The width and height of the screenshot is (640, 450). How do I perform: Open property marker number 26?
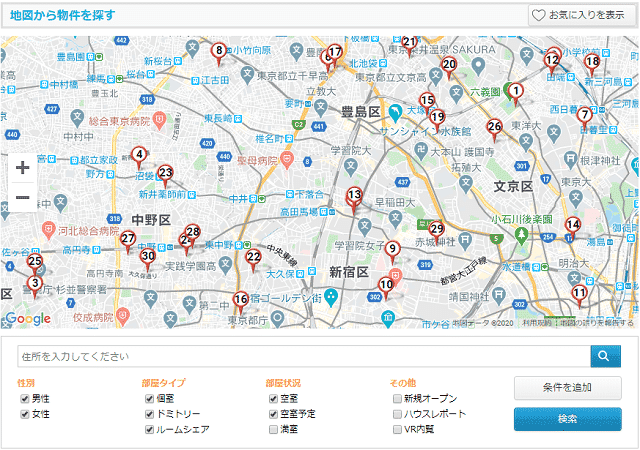click(x=494, y=127)
